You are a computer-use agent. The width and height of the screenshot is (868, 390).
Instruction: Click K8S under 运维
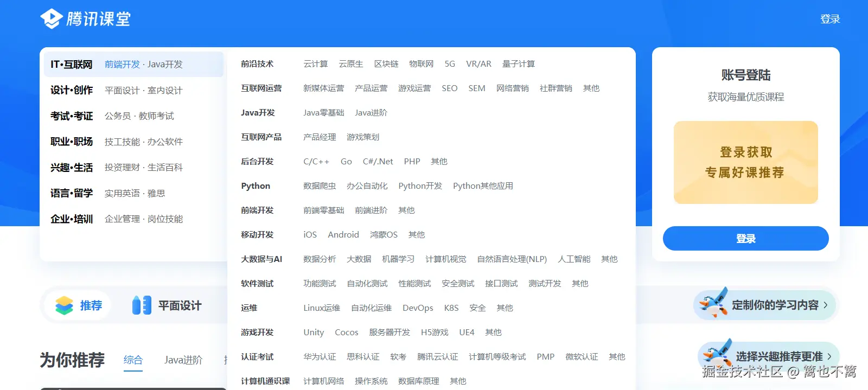[451, 308]
